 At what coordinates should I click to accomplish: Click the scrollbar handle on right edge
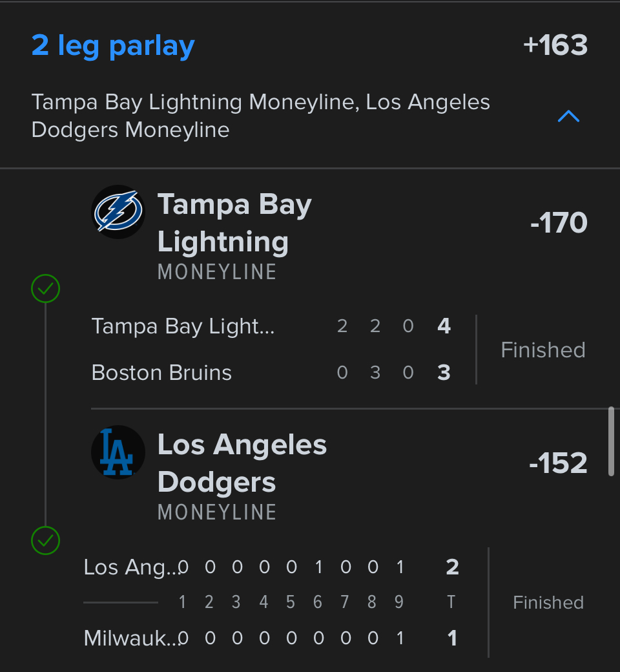[x=611, y=441]
